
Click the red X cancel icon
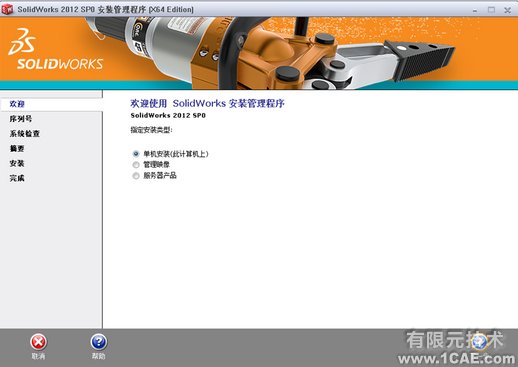click(38, 342)
